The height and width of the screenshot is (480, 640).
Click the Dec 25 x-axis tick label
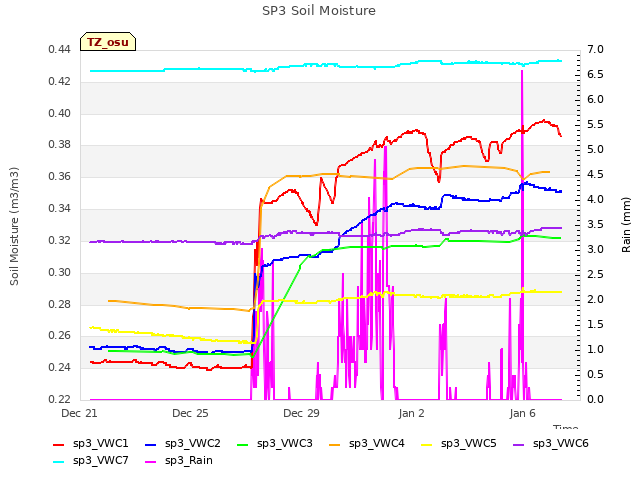(190, 413)
